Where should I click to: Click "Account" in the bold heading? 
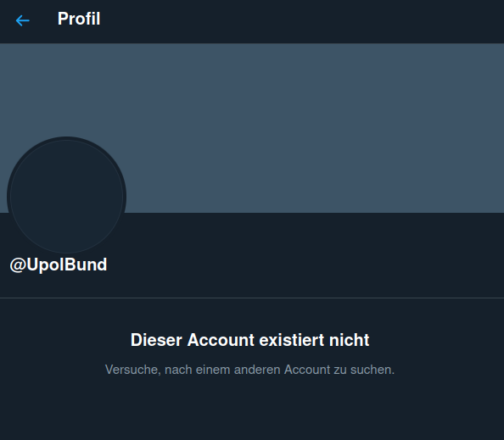tap(221, 340)
